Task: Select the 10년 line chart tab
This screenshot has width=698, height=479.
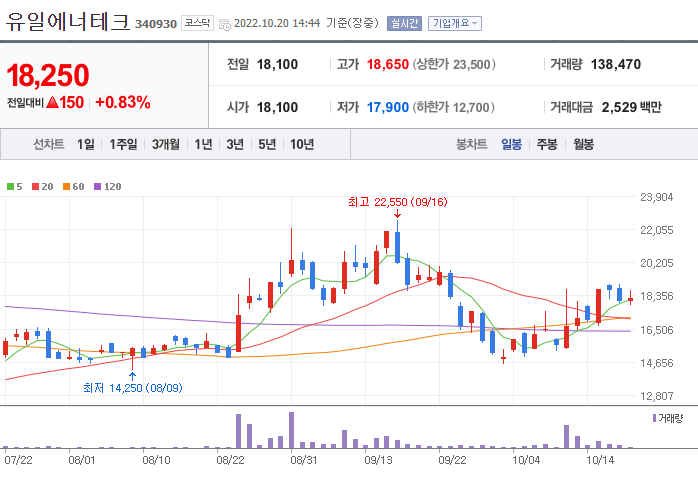Action: click(302, 144)
